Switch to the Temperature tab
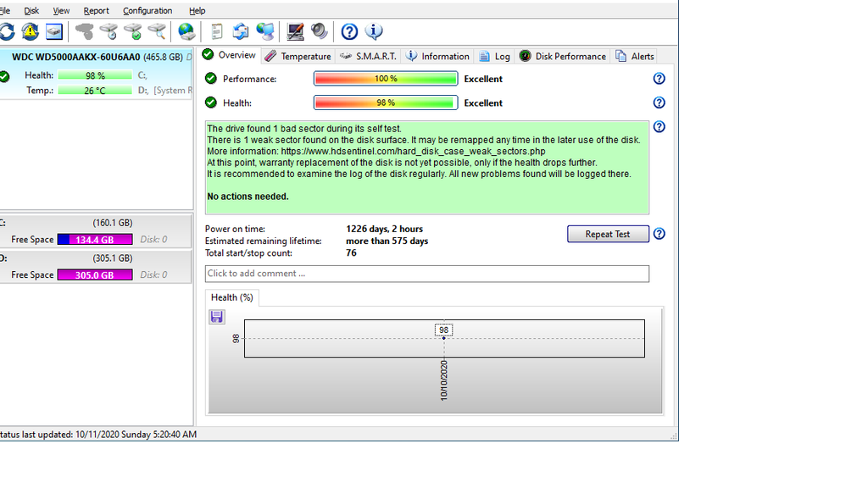 pyautogui.click(x=298, y=57)
